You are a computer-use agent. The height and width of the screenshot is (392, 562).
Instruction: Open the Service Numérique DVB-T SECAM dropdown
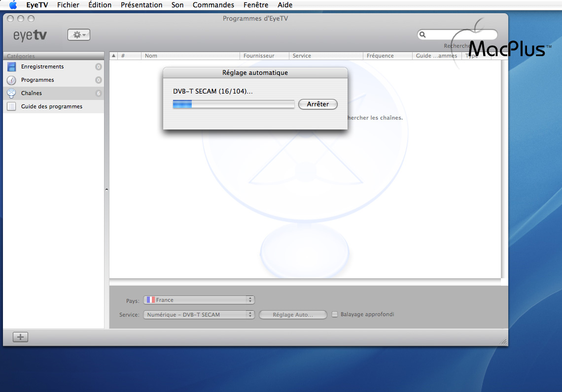(199, 315)
